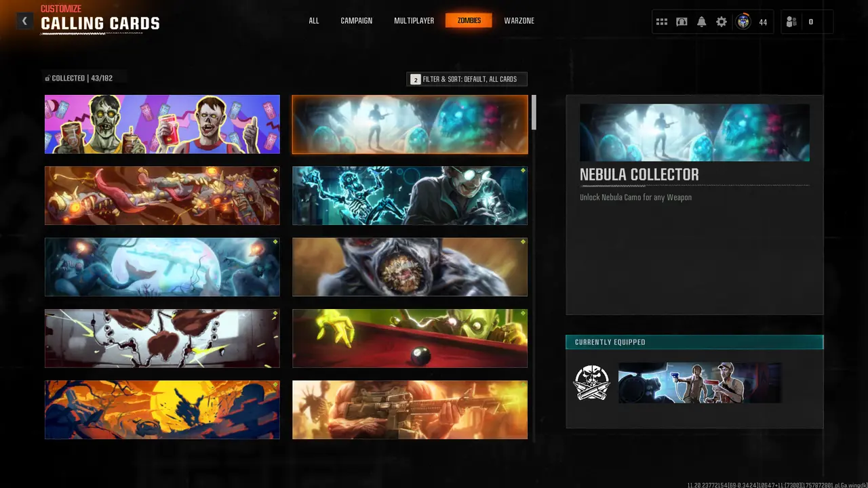
Task: Click the player rank emblem beside 44
Action: point(744,22)
